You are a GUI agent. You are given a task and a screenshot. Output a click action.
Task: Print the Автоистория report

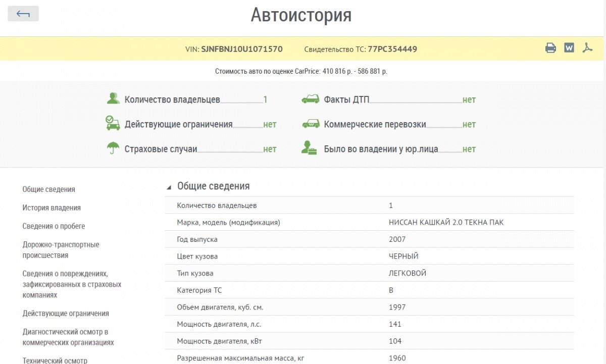(x=550, y=48)
